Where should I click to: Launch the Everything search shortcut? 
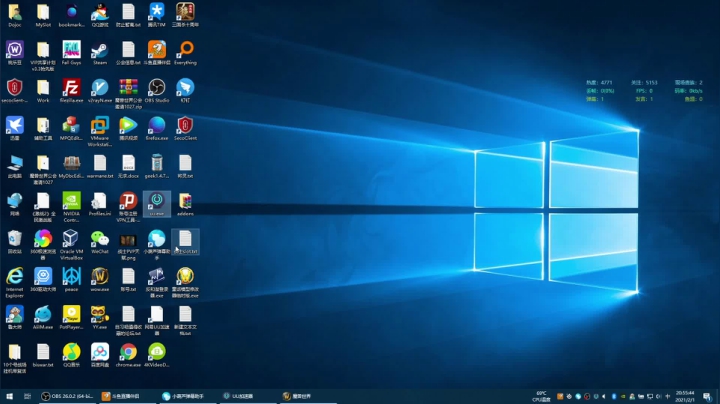click(185, 53)
